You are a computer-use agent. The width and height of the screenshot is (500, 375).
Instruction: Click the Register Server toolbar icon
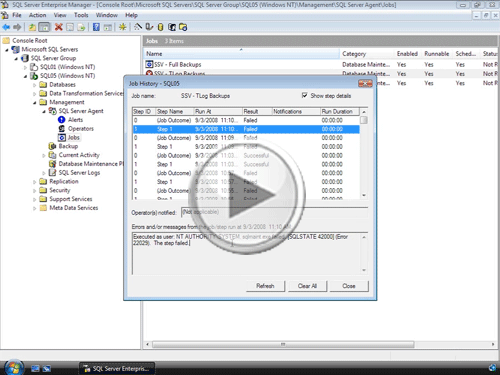[149, 27]
